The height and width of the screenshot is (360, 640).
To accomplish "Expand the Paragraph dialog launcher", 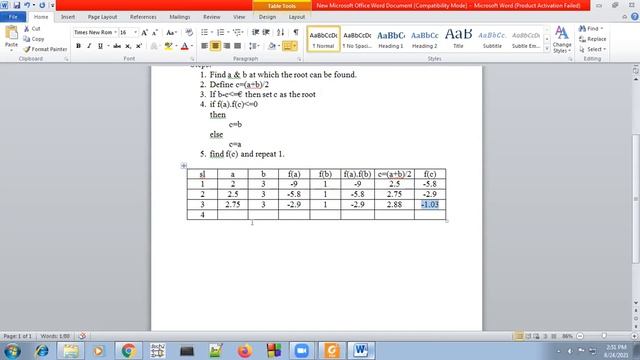I will pyautogui.click(x=299, y=59).
